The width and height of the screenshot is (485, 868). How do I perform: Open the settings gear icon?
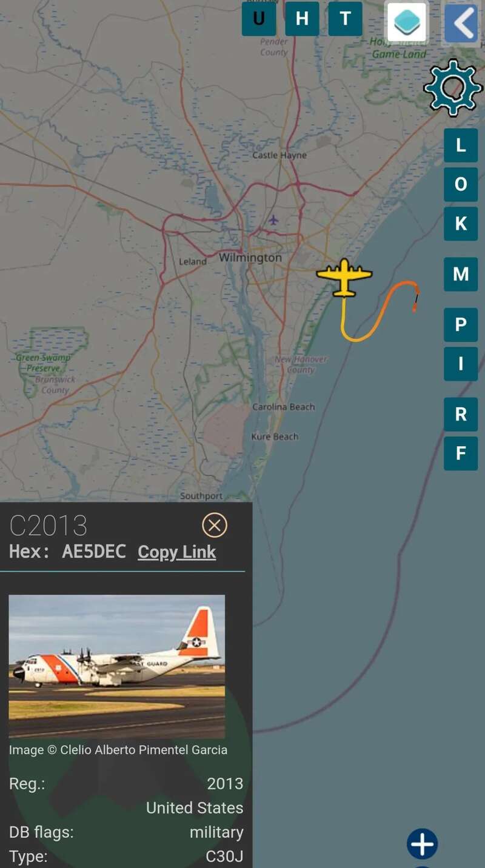coord(453,88)
